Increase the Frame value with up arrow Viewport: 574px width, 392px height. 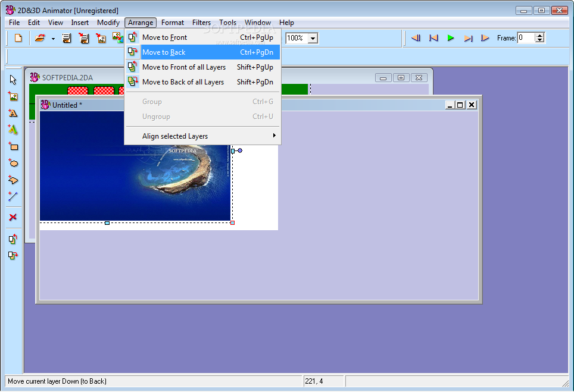pos(540,36)
